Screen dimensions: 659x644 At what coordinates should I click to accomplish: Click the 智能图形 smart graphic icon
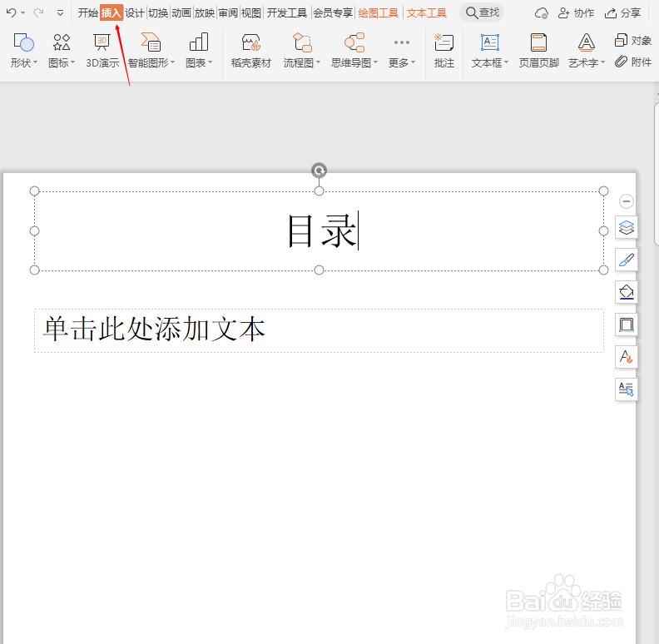151,42
